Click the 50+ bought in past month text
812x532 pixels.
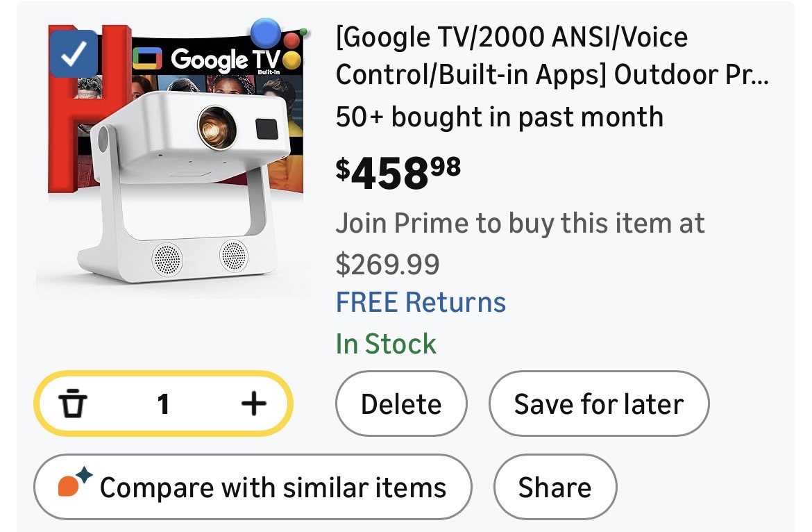499,117
